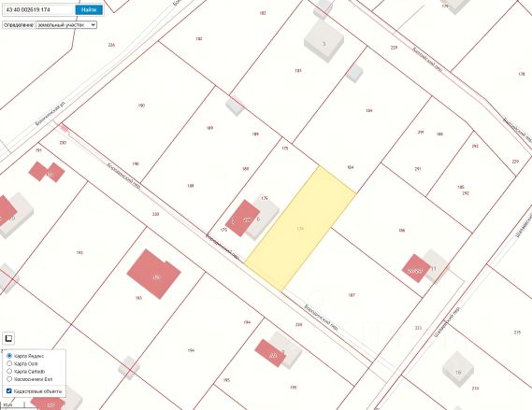Select the third Карта base map option

pyautogui.click(x=9, y=372)
